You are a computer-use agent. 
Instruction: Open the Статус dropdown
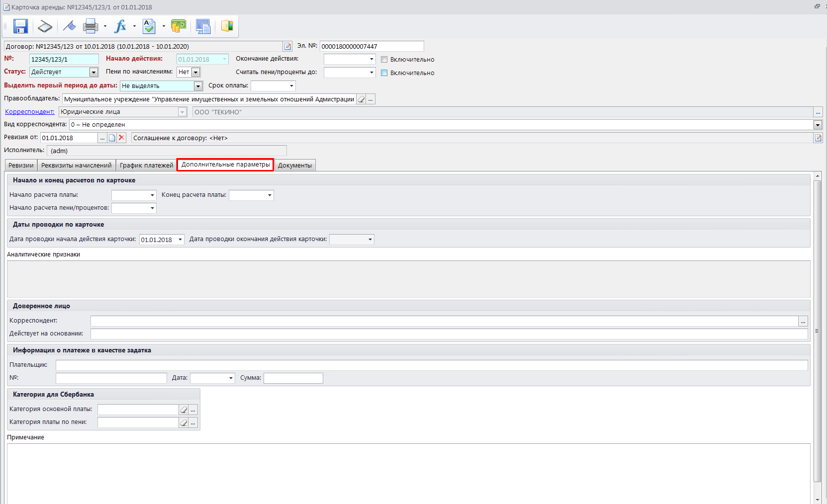pos(93,72)
